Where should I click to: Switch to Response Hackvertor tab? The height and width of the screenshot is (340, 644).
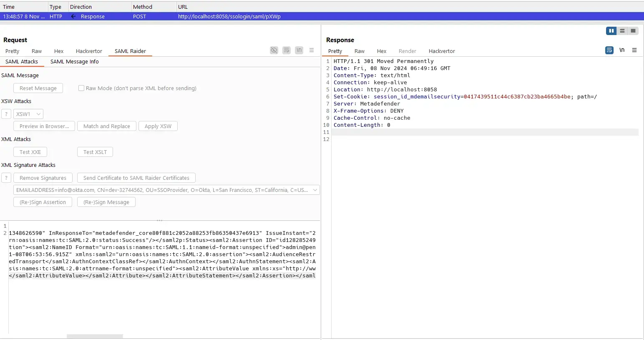(x=442, y=51)
